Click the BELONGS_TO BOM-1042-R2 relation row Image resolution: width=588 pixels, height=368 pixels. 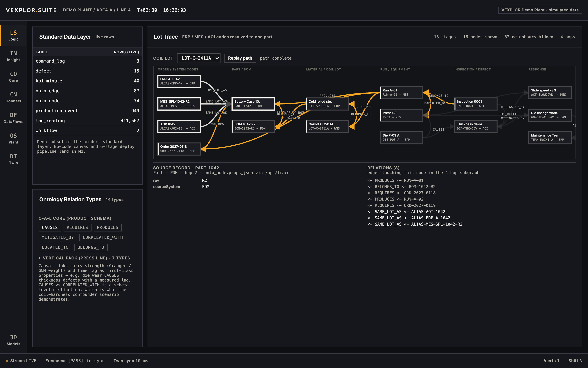coord(401,187)
